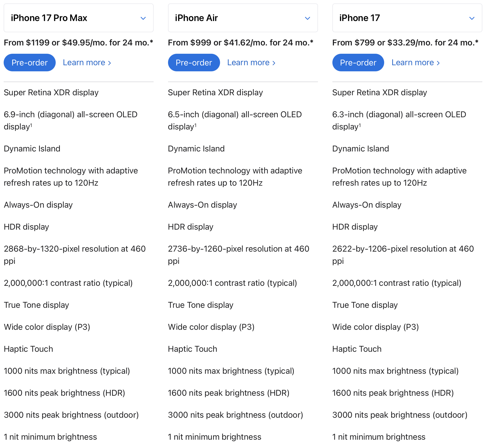Pre-order the iPhone Air
This screenshot has width=486, height=448.
tap(194, 63)
